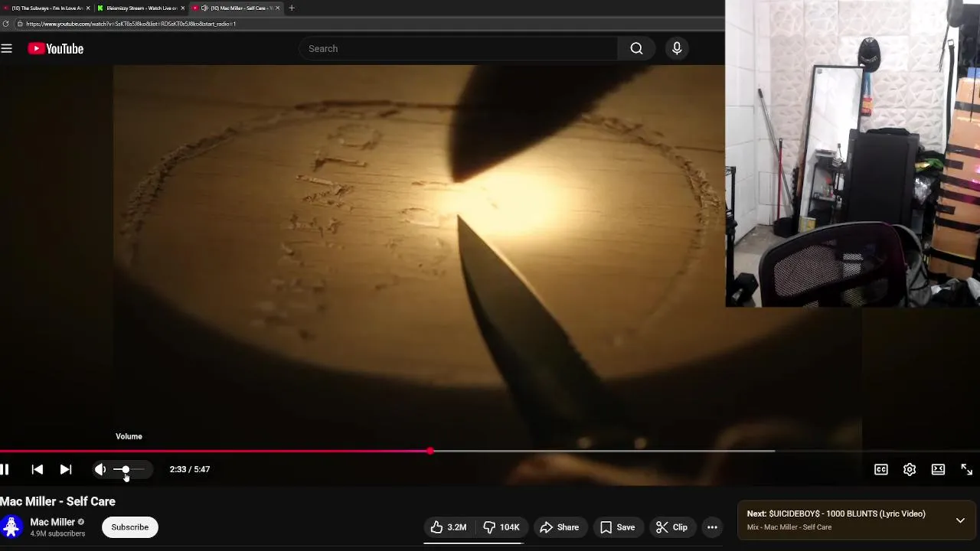Image resolution: width=980 pixels, height=551 pixels.
Task: Mute tab audio via the tab's speaker icon
Action: pos(204,8)
